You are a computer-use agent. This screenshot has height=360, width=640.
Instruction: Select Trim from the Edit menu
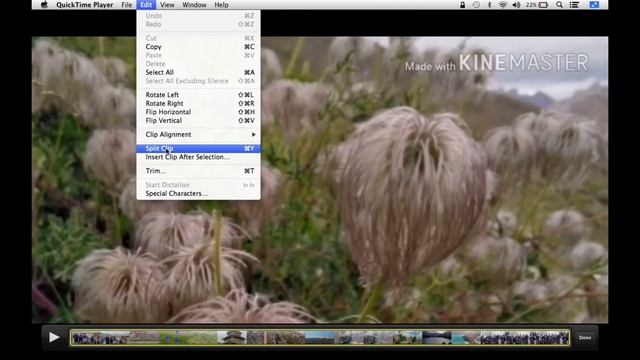198,171
